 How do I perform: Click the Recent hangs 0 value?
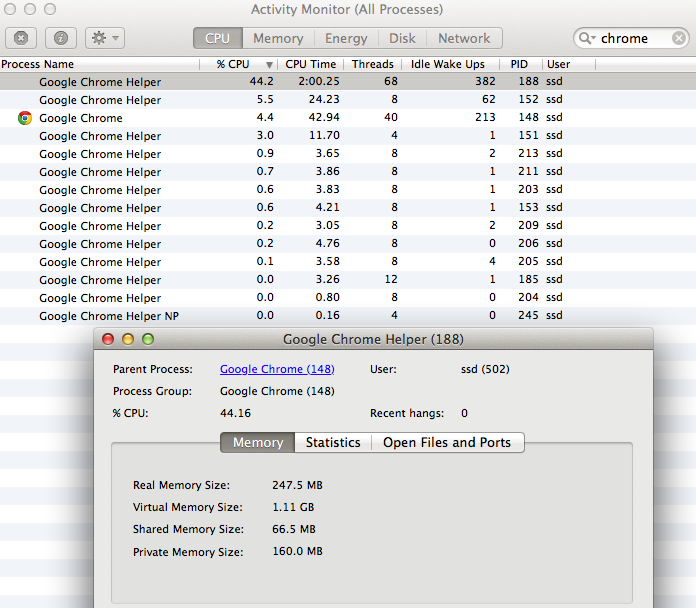[464, 413]
